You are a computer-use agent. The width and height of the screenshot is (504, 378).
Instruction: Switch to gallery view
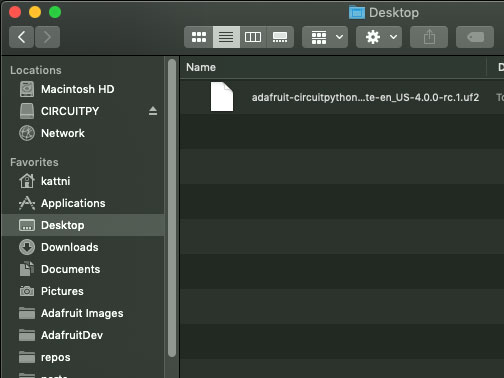pos(280,37)
